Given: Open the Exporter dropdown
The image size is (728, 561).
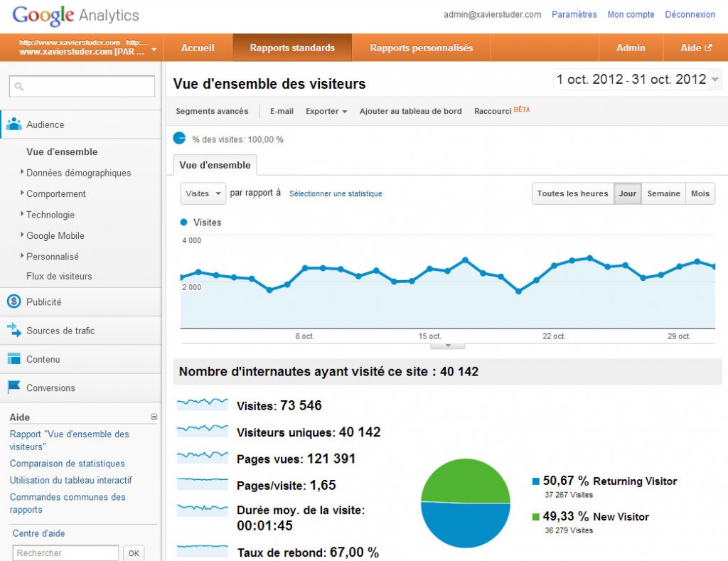Looking at the screenshot, I should click(x=326, y=111).
